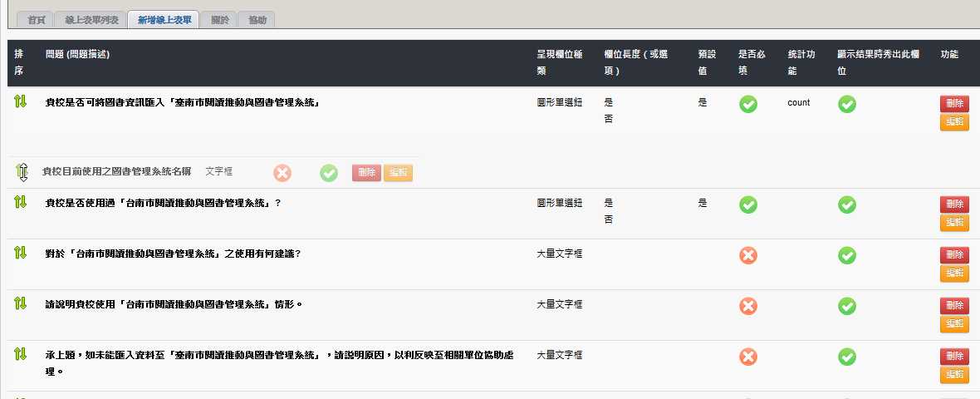Toggle required red cross on 圖書管理系統名稱 row
This screenshot has width=980, height=399.
click(283, 173)
